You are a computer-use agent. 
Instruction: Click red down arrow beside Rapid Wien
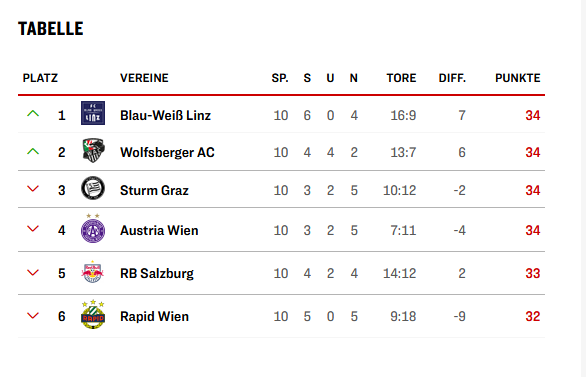pos(33,316)
